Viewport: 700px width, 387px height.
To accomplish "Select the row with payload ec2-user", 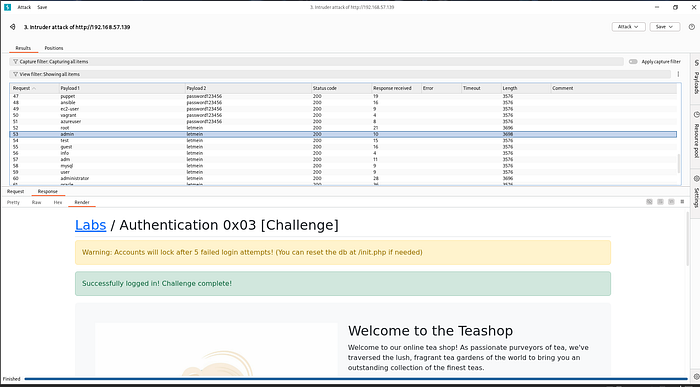I will click(343, 109).
